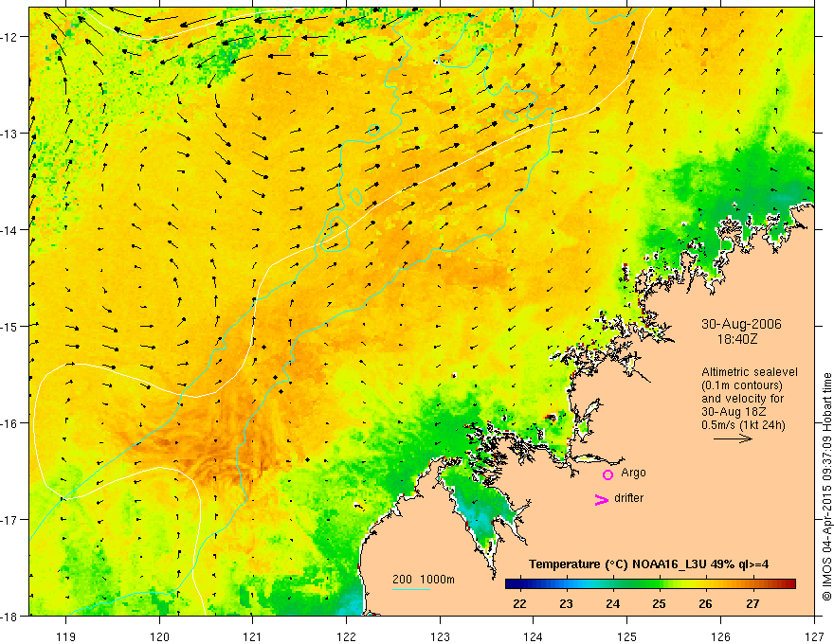Click the 23 value on the colorbar
834x644 pixels.
[x=566, y=604]
